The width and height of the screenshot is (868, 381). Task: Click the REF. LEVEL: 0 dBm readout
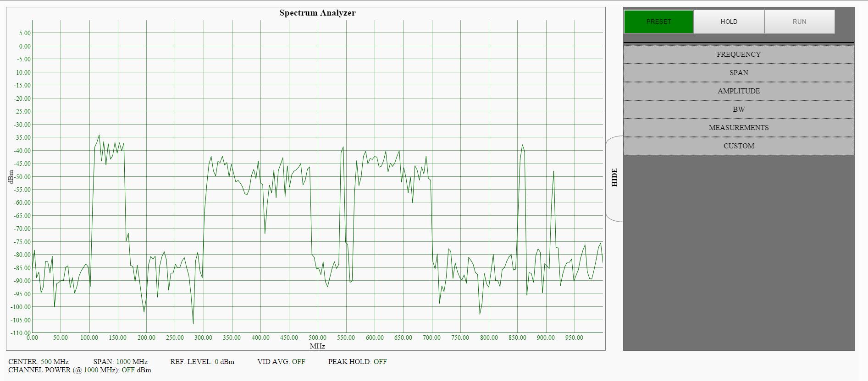pyautogui.click(x=202, y=362)
